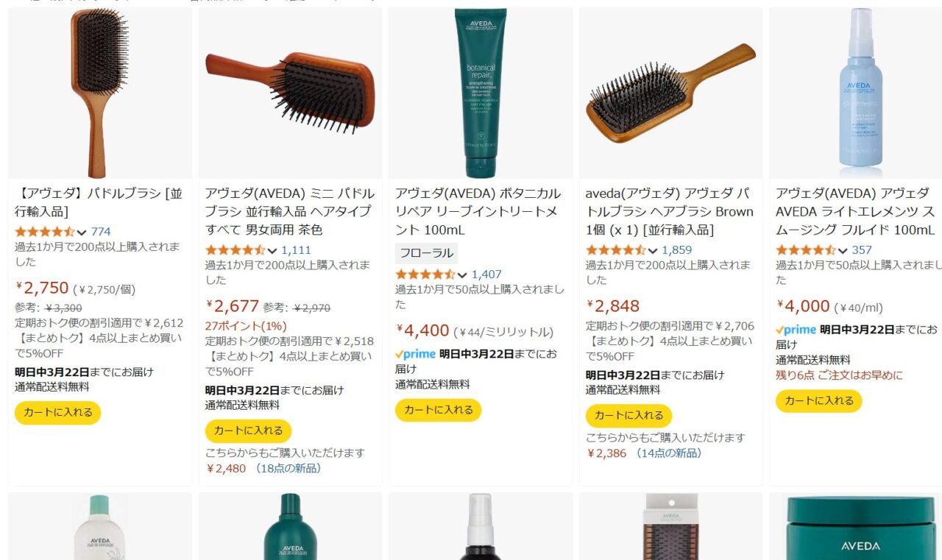The width and height of the screenshot is (942, 560).
Task: Open star rating popover for パドルブラシ [並行輸入品]
Action: tap(44, 232)
